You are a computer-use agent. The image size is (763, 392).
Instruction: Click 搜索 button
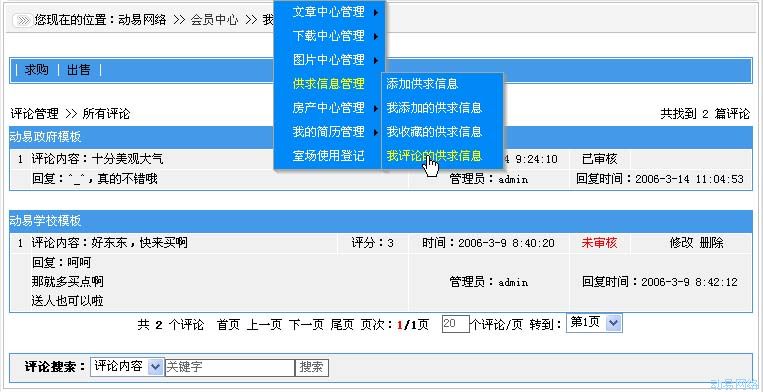point(312,368)
